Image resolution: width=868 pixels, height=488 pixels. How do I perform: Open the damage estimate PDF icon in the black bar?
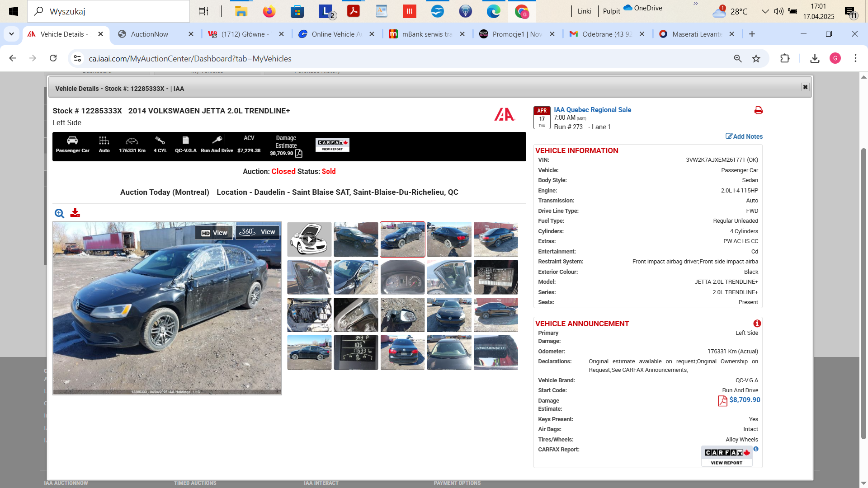point(299,154)
